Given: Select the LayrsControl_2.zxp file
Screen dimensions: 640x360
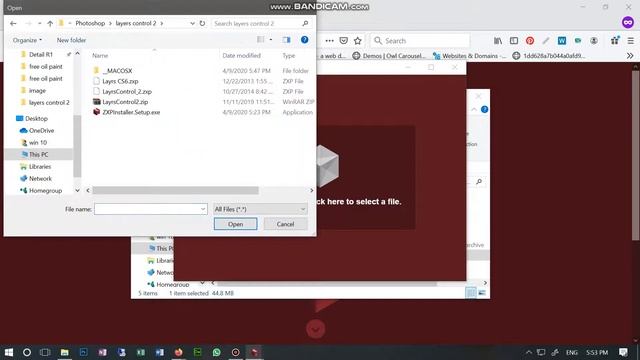Looking at the screenshot, I should tap(127, 91).
